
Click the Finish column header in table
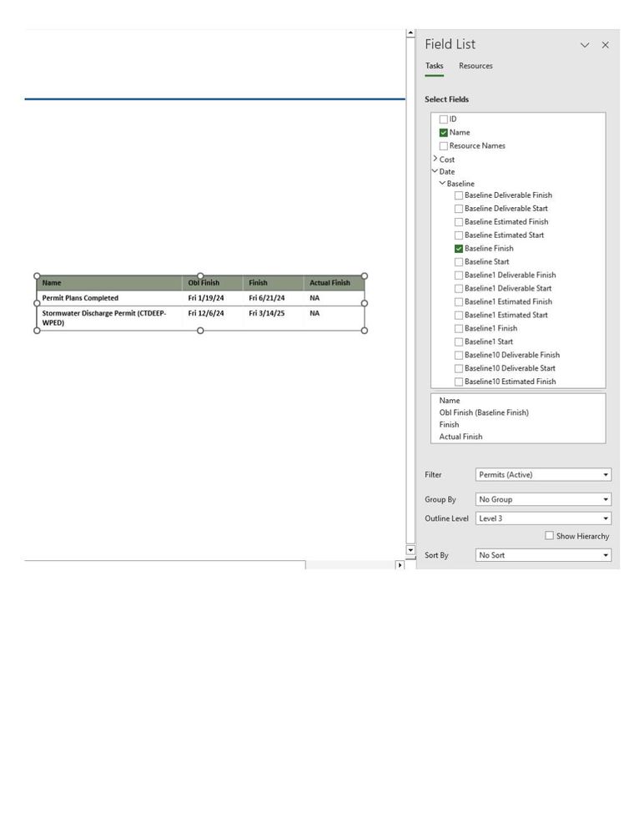tap(273, 283)
